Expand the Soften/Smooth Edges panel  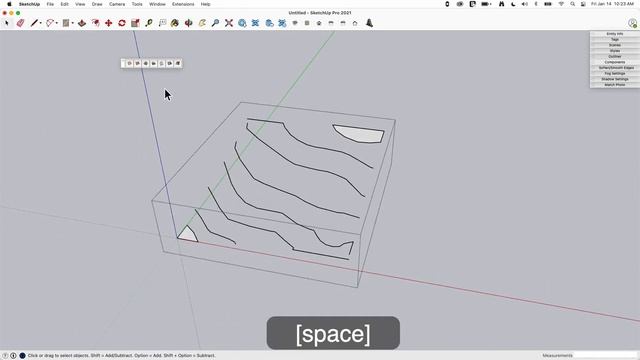click(615, 68)
